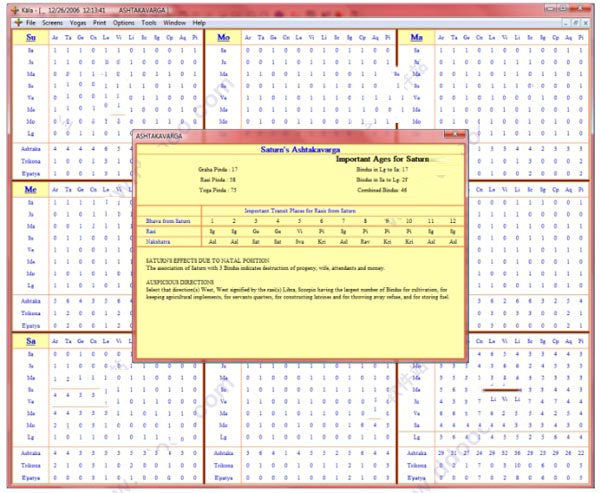Select the Combined Bindus: 46 line

click(x=382, y=190)
